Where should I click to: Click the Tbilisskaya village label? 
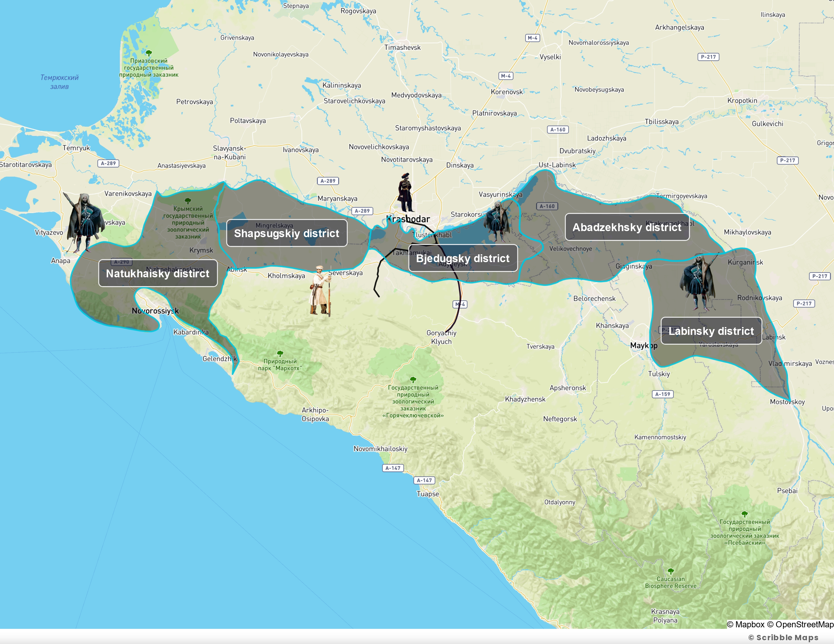coord(661,122)
